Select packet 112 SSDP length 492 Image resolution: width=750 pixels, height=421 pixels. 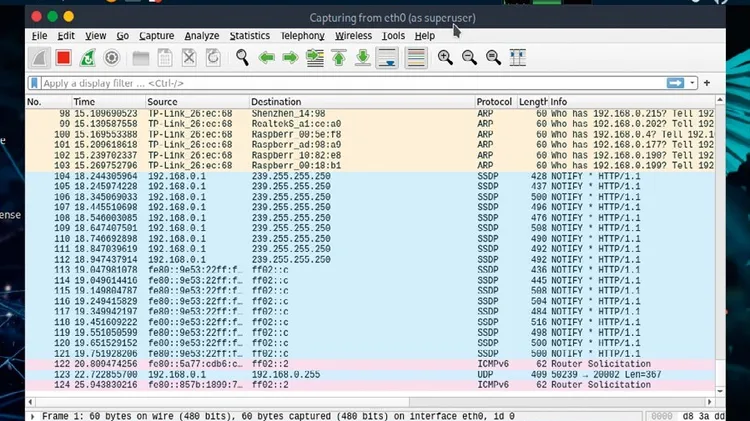pos(370,259)
